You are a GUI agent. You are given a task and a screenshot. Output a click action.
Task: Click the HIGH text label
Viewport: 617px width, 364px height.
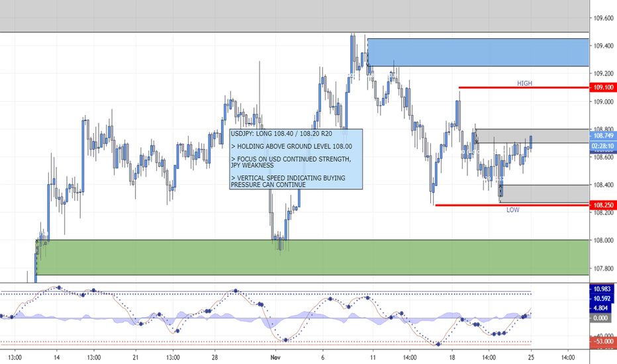coord(524,83)
